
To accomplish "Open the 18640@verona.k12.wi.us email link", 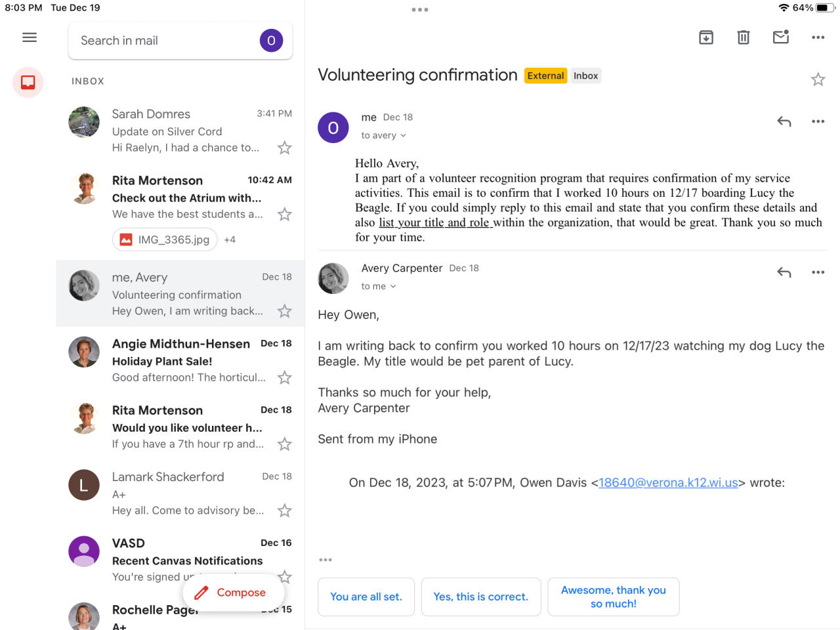I will [x=668, y=482].
